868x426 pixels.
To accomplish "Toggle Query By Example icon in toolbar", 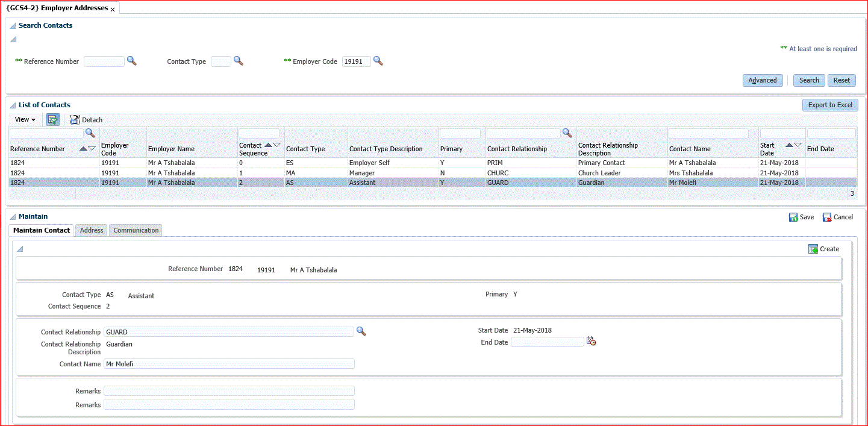I will 53,119.
